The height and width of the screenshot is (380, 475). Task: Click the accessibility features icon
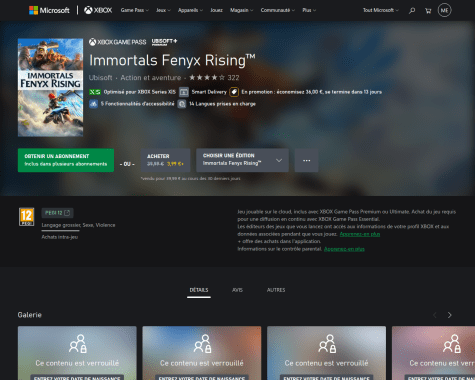(x=93, y=104)
